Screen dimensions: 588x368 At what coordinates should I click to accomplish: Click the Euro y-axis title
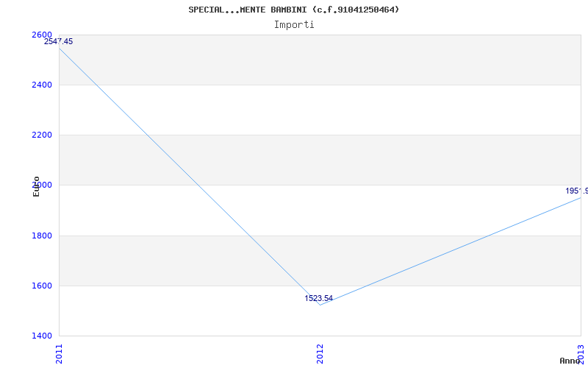click(x=36, y=186)
